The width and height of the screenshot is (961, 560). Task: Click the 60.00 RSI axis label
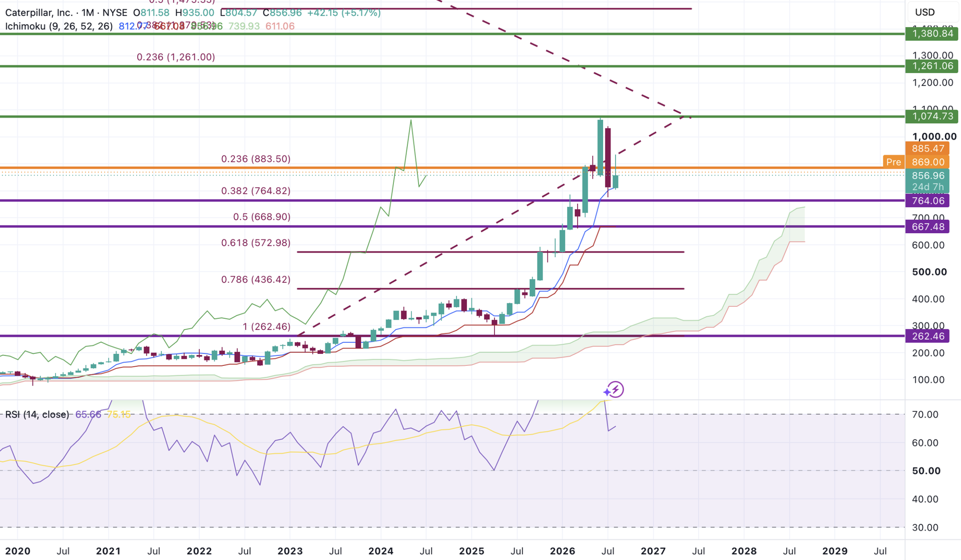click(925, 443)
